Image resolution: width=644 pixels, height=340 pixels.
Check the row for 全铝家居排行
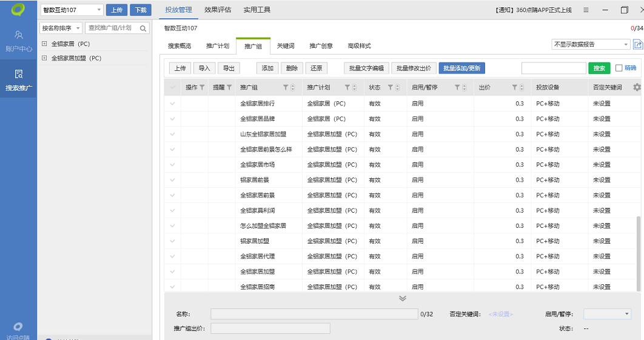173,104
